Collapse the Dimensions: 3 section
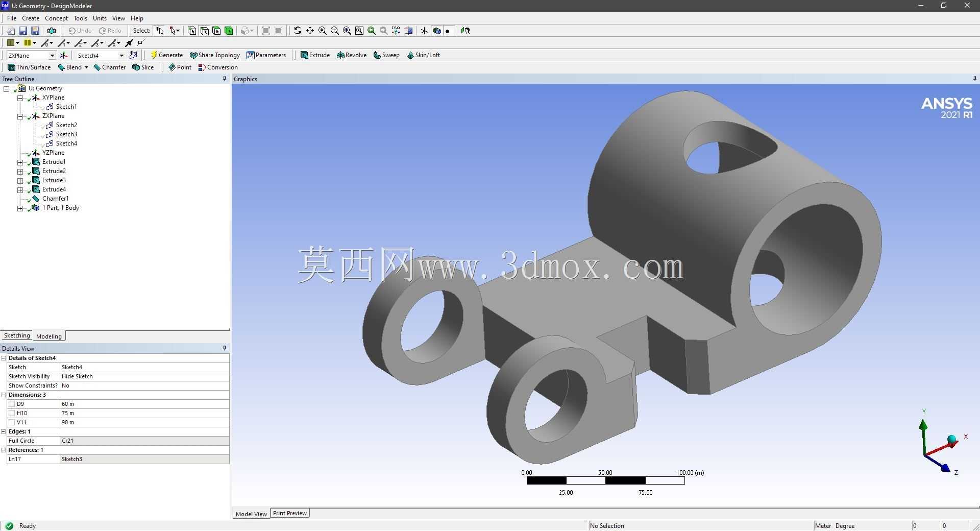The image size is (980, 531). click(x=4, y=395)
